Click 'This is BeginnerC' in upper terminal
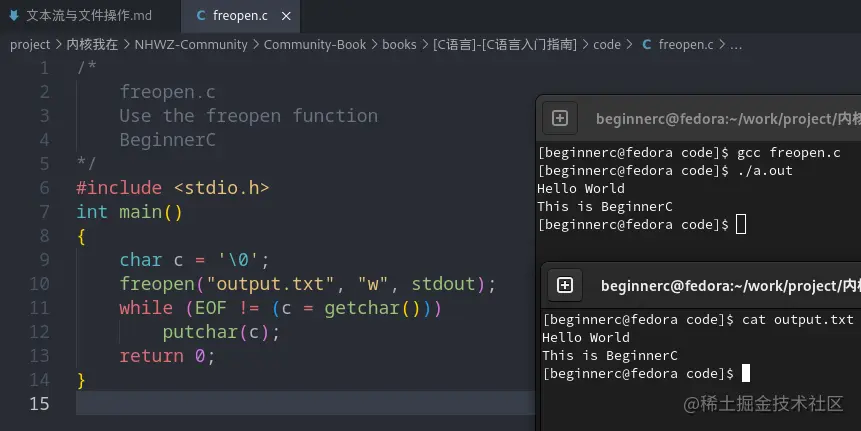861x431 pixels. click(605, 207)
